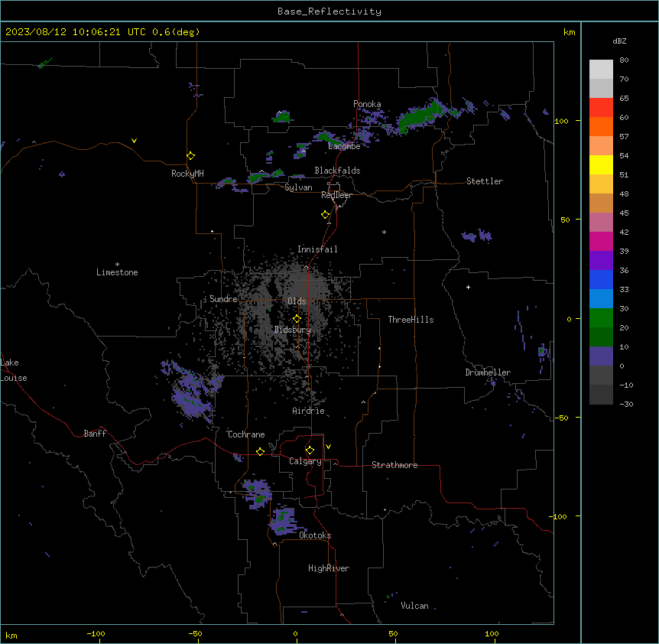Click the magenta 42 dBZ legend color
Image resolution: width=659 pixels, height=644 pixels.
(x=601, y=241)
